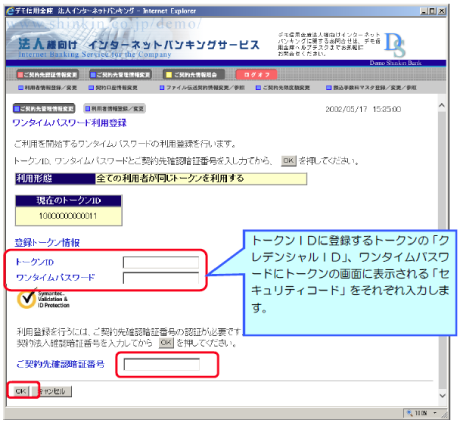Click blue square icon beside 契約口座情報変更
The height and width of the screenshot is (426, 460).
91,88
